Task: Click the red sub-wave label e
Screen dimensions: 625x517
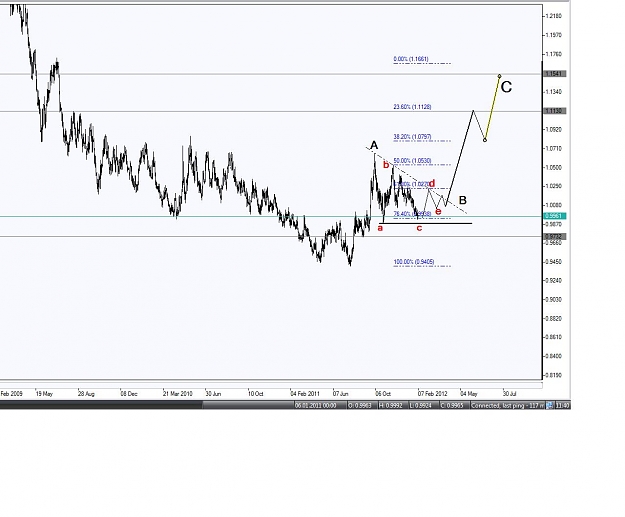Action: (438, 211)
